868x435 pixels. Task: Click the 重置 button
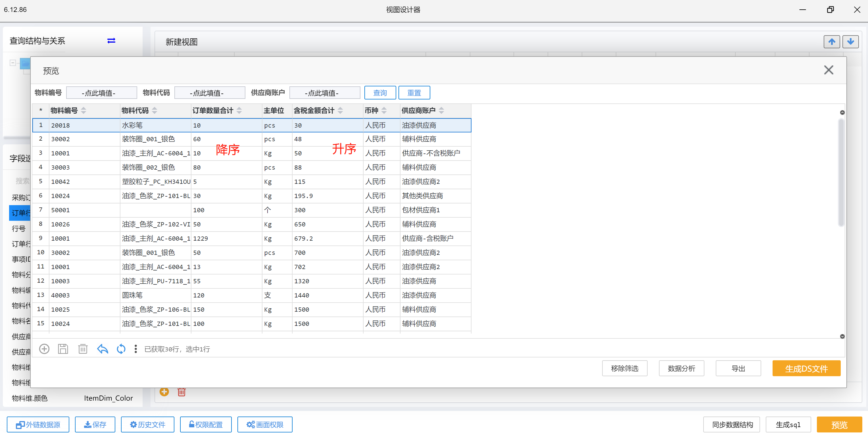[x=414, y=93]
